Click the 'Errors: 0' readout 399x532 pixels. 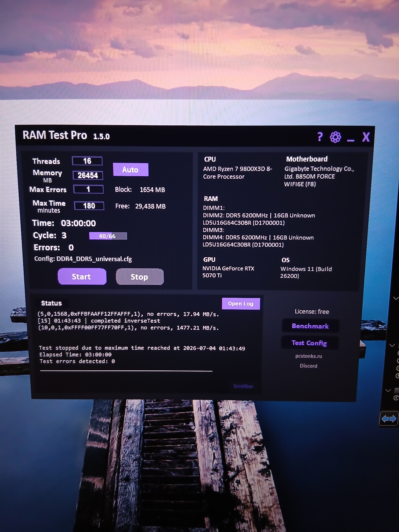point(54,247)
